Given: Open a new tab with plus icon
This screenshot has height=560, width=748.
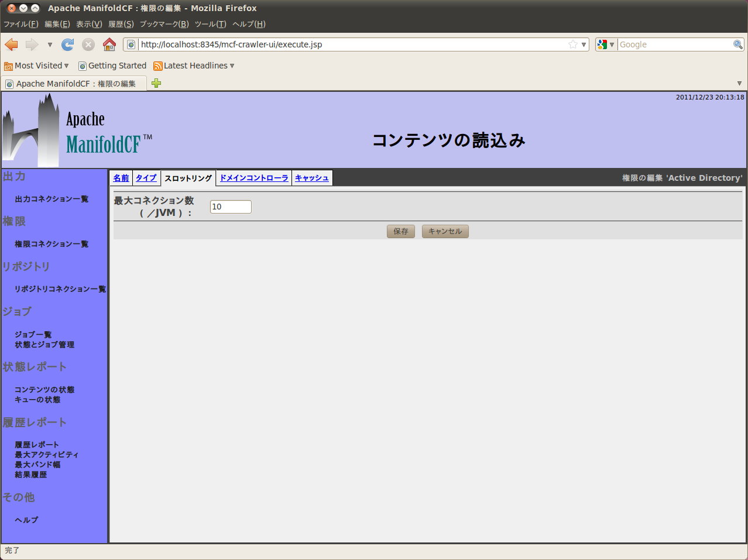Looking at the screenshot, I should point(156,83).
